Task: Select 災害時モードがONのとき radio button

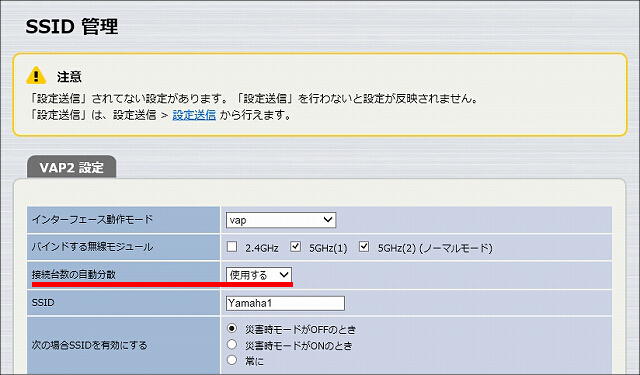Action: [232, 345]
